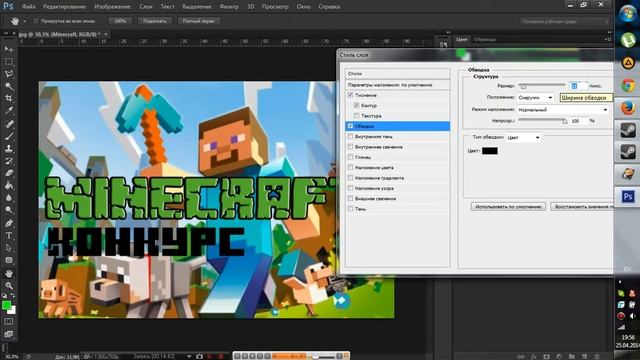The image size is (640, 360).
Task: Select the Clone Stamp tool
Action: [x=9, y=149]
